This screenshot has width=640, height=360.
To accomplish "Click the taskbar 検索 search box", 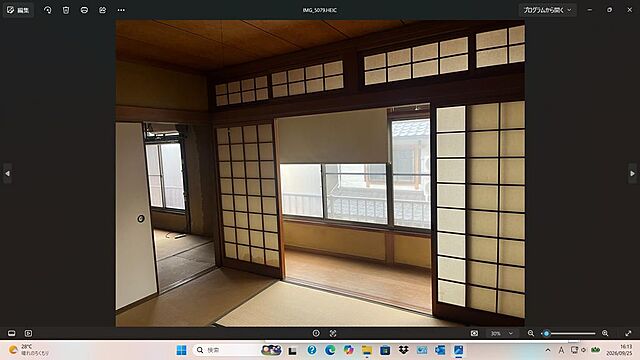I will tap(238, 350).
